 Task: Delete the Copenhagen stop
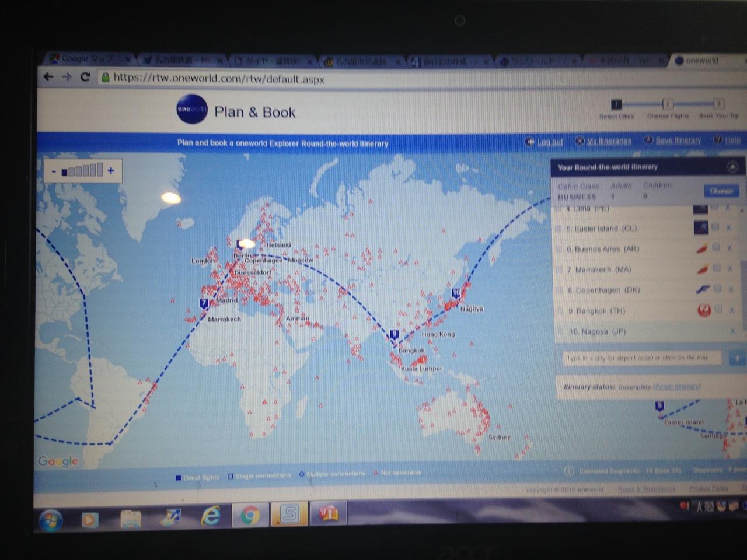(730, 289)
